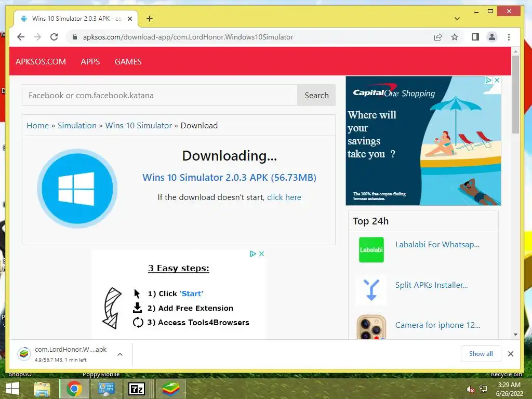This screenshot has height=399, width=532.
Task: Click 'Start' link in the steps ad
Action: click(191, 294)
